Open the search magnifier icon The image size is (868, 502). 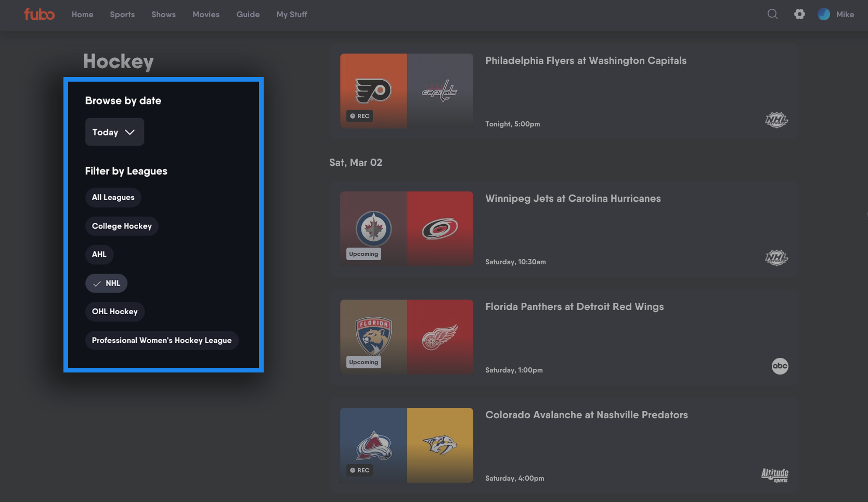[772, 14]
